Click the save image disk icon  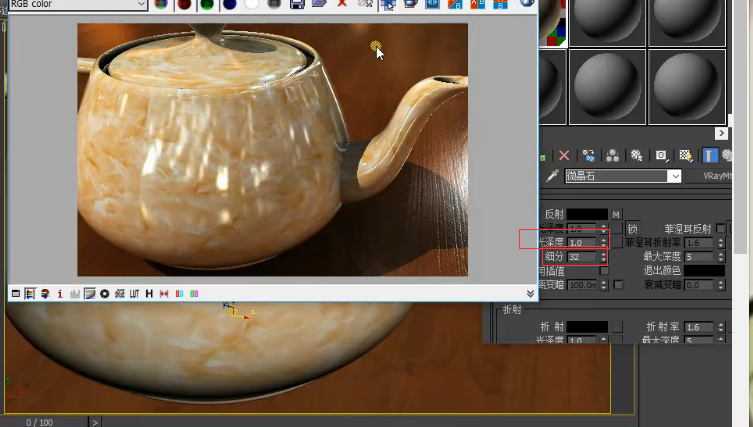pyautogui.click(x=297, y=4)
